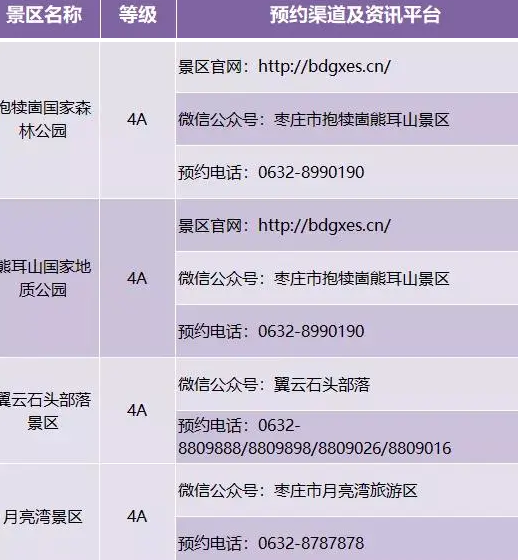Click the 微信公众号：枣庄市月亮湾旅游区 row
The image size is (518, 560).
pos(347,490)
